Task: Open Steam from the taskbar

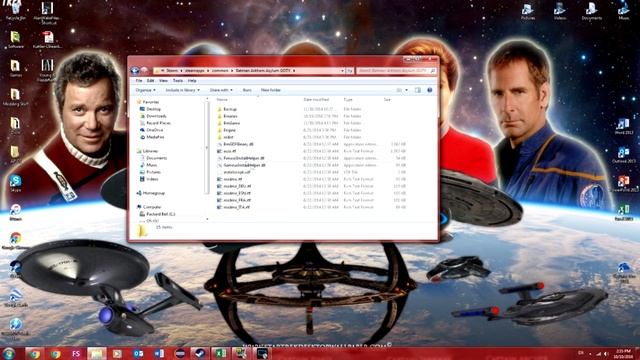Action: coord(200,353)
